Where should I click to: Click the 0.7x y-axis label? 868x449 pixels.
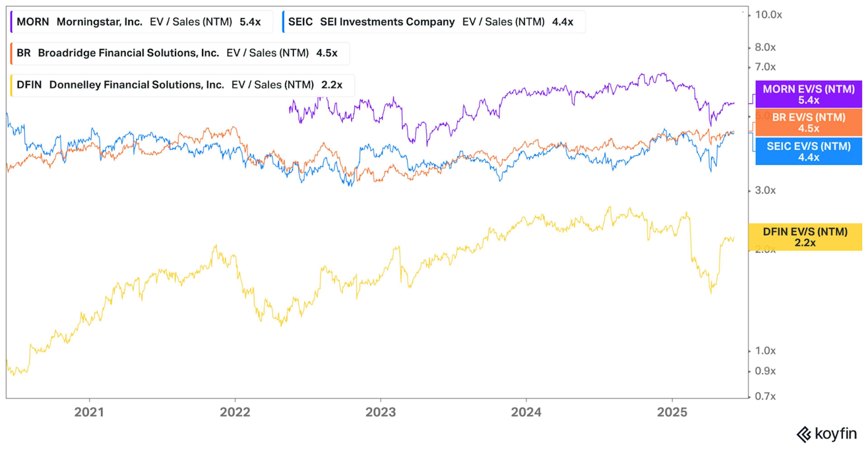pyautogui.click(x=765, y=397)
